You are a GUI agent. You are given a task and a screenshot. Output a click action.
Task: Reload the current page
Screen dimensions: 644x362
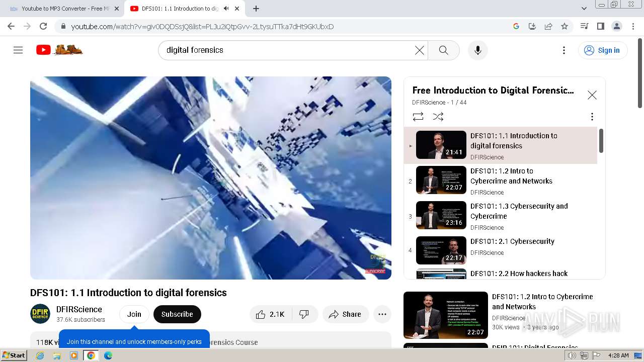click(x=43, y=26)
